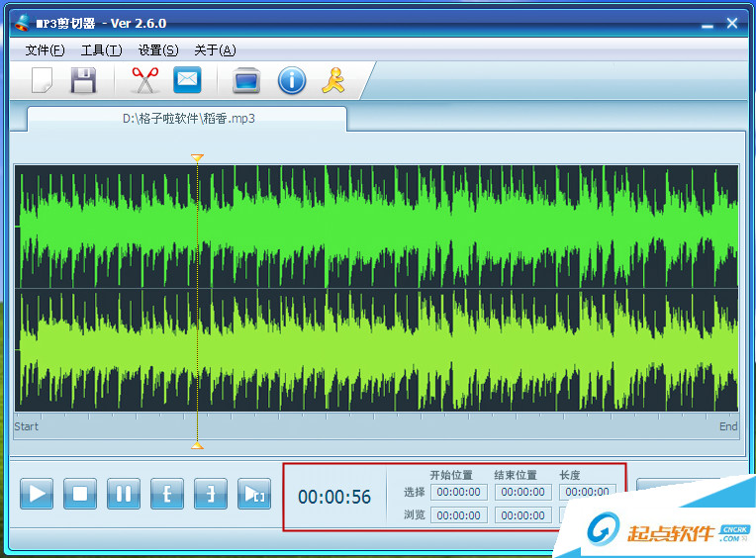Open the 工具(T) menu
This screenshot has width=756, height=558.
tap(101, 50)
